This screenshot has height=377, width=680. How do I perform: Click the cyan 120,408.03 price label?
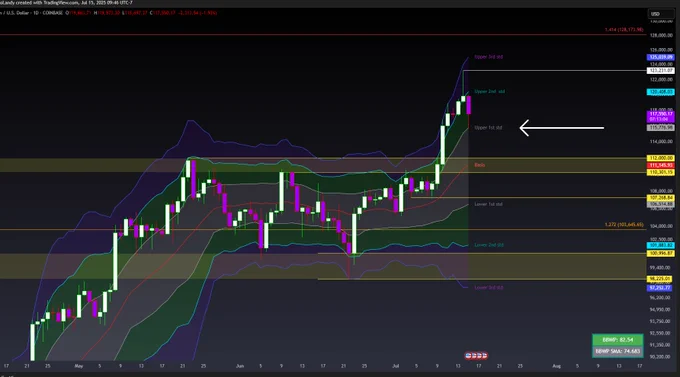click(660, 92)
